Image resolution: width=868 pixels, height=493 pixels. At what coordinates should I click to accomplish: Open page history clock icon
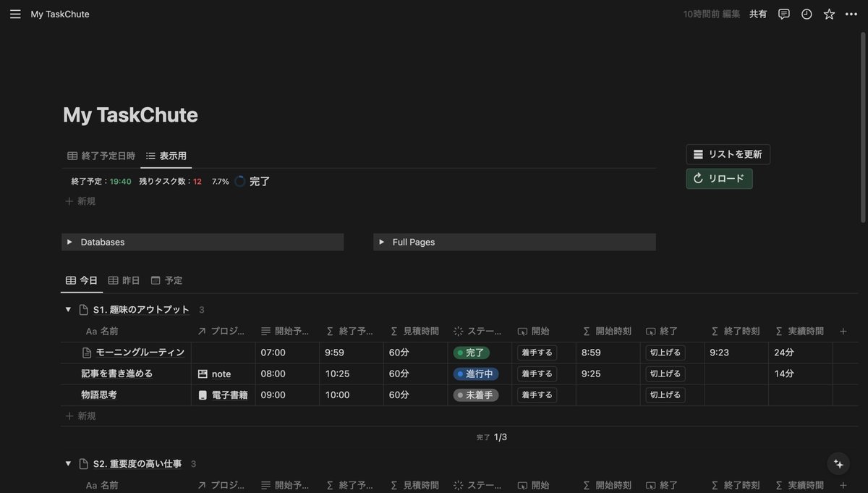point(807,14)
